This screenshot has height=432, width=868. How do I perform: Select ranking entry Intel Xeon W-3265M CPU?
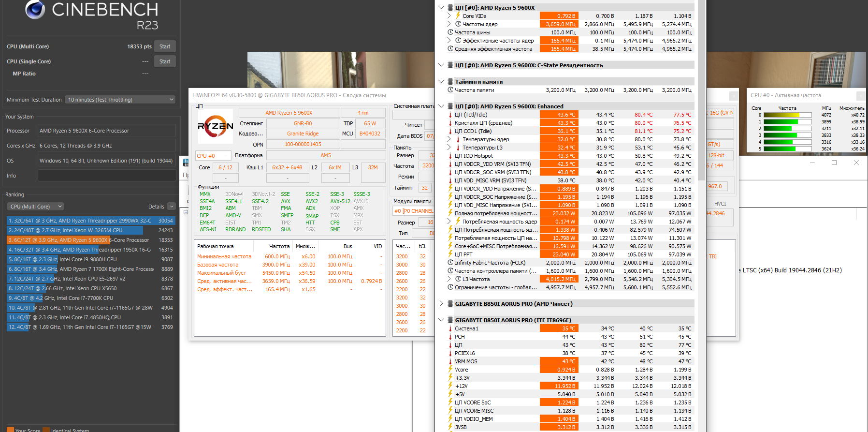pyautogui.click(x=90, y=230)
